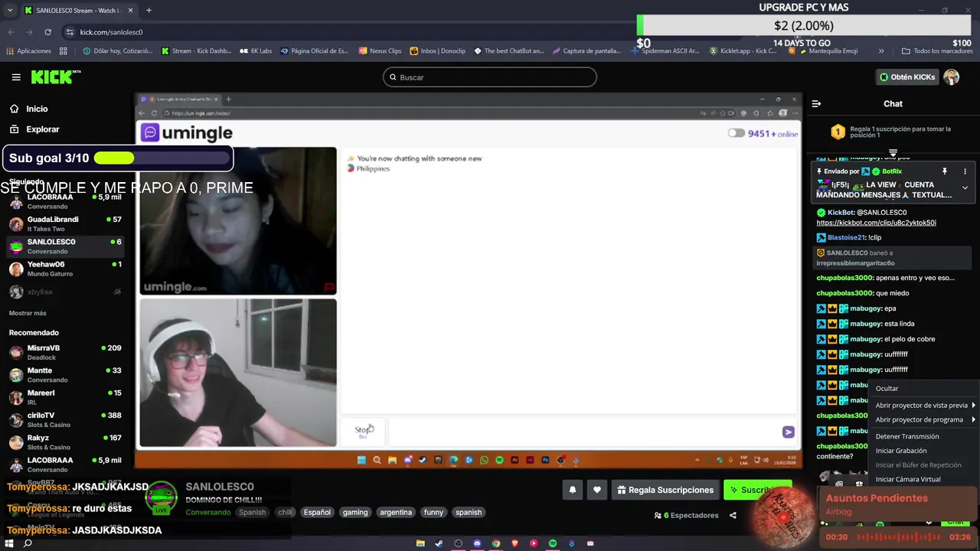Open the Aplicaciones bookmark

click(28, 51)
